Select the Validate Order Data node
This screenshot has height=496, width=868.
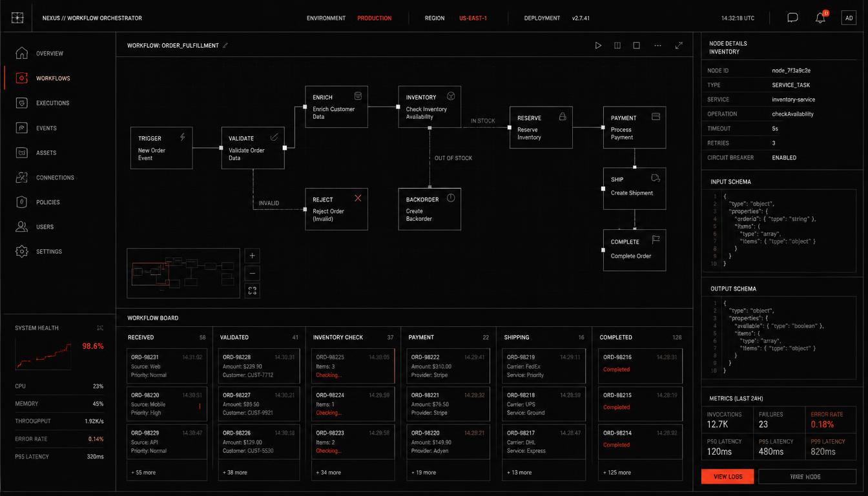point(253,148)
